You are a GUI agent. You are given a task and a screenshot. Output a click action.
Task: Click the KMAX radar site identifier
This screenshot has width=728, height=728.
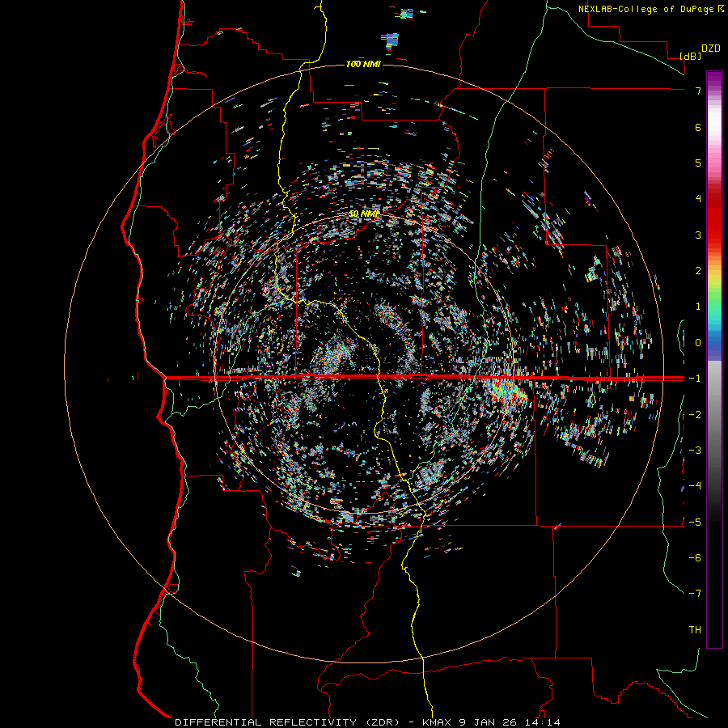(x=438, y=722)
